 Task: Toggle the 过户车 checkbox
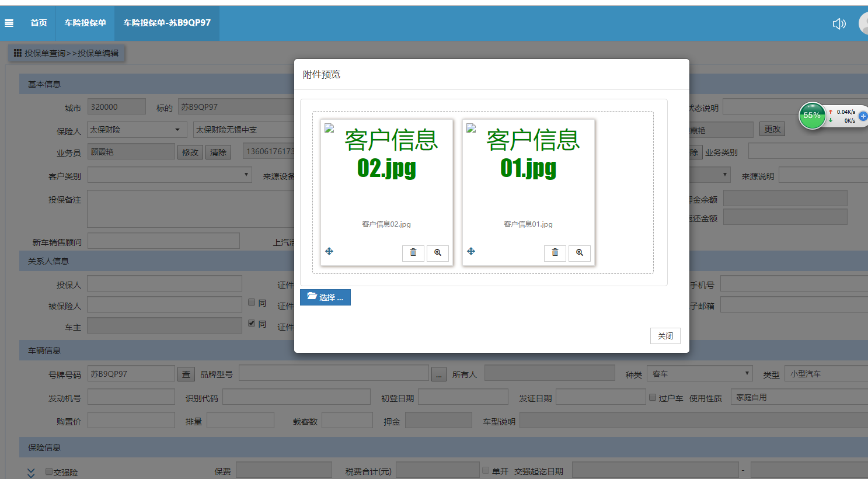(653, 397)
